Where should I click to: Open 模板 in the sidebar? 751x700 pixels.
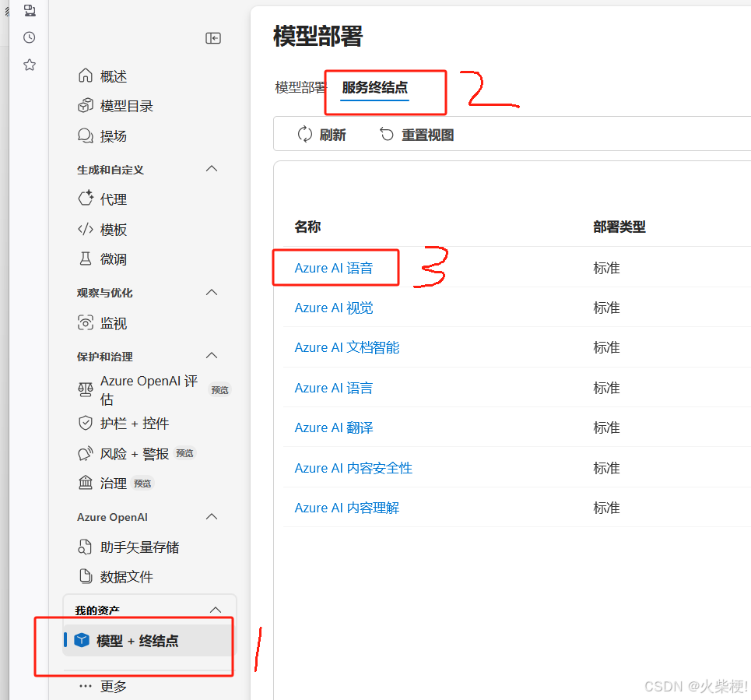coord(114,230)
